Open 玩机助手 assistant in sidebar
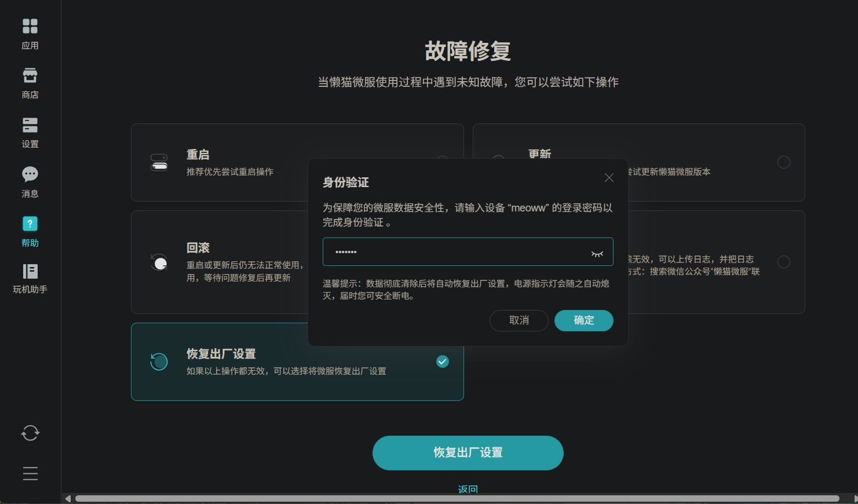This screenshot has height=504, width=858. click(30, 279)
